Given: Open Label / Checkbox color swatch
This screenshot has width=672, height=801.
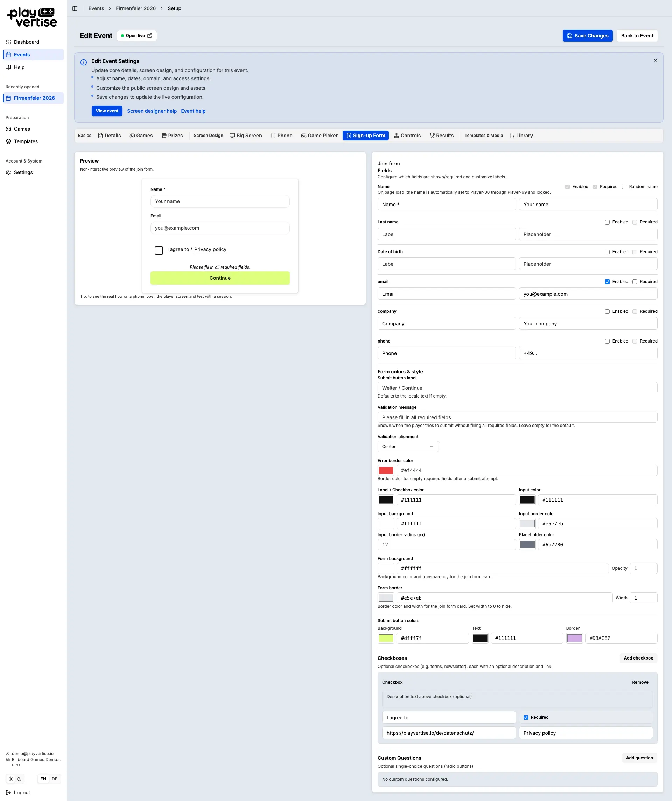Looking at the screenshot, I should click(386, 500).
